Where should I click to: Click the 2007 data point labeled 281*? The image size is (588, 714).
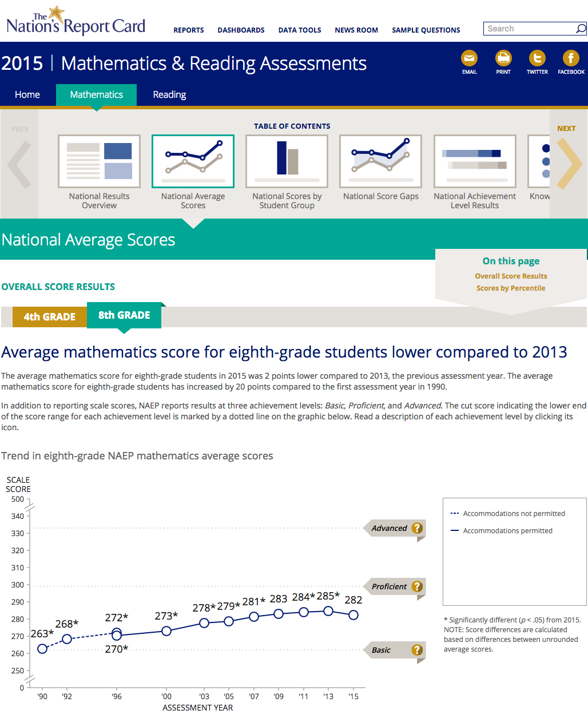[x=254, y=617]
